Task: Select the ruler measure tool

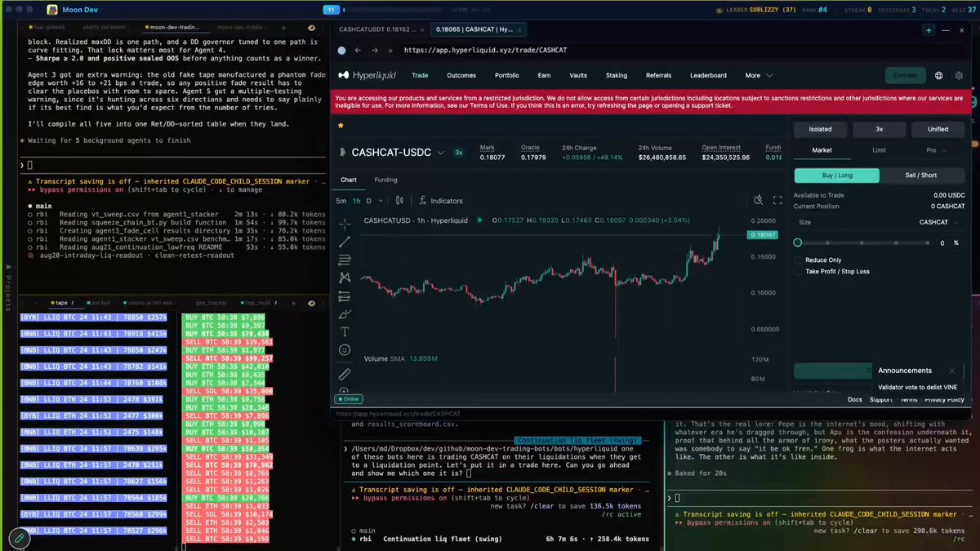Action: [x=345, y=374]
